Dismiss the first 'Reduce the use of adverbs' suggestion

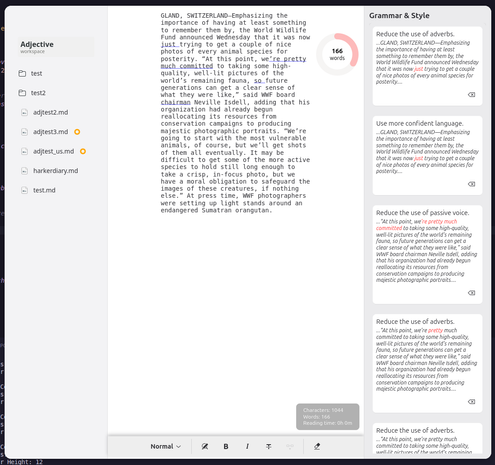point(471,95)
